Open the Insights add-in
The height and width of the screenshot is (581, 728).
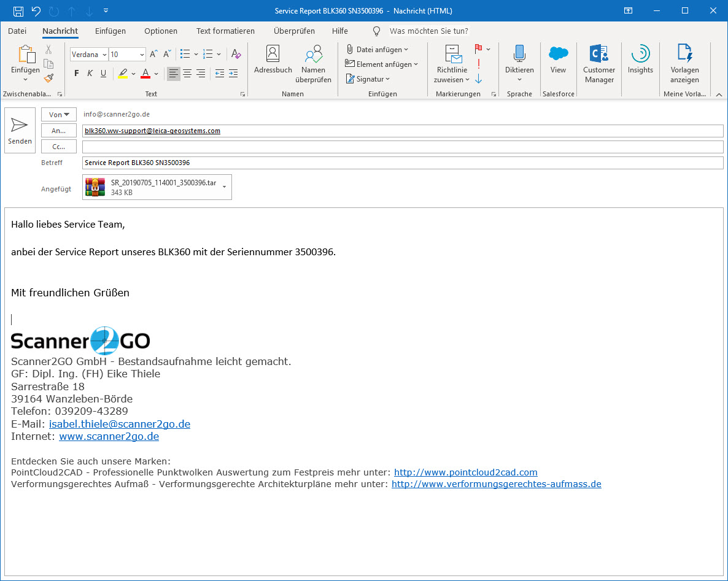click(x=640, y=60)
